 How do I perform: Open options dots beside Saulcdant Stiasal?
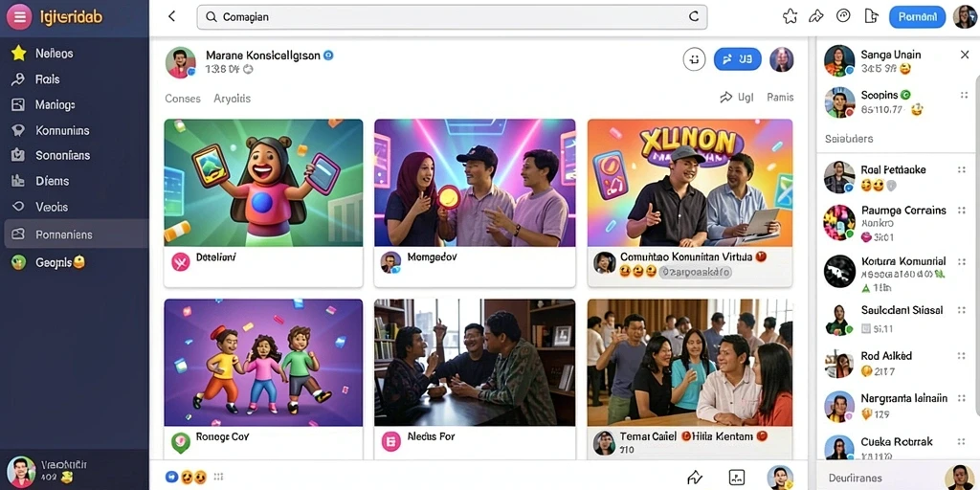[962, 311]
